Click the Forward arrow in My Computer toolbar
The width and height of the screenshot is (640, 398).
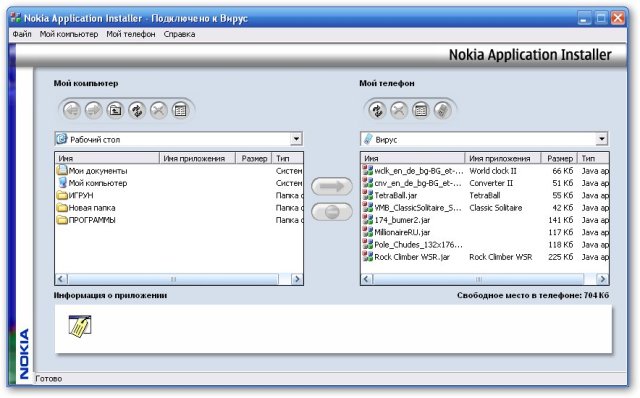[93, 110]
